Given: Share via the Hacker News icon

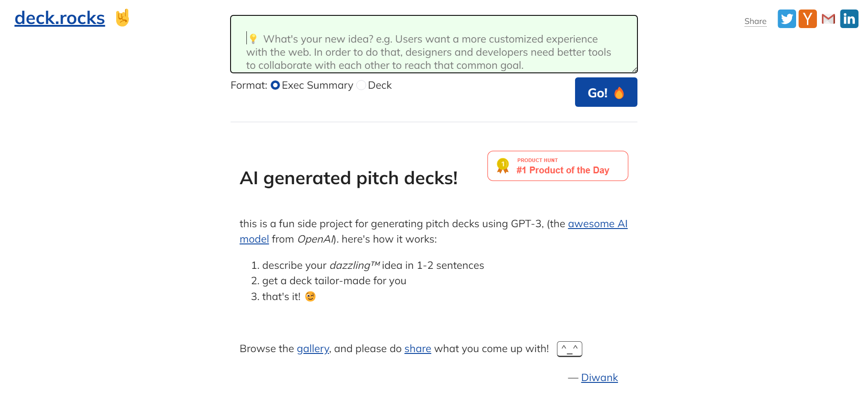Looking at the screenshot, I should tap(807, 19).
